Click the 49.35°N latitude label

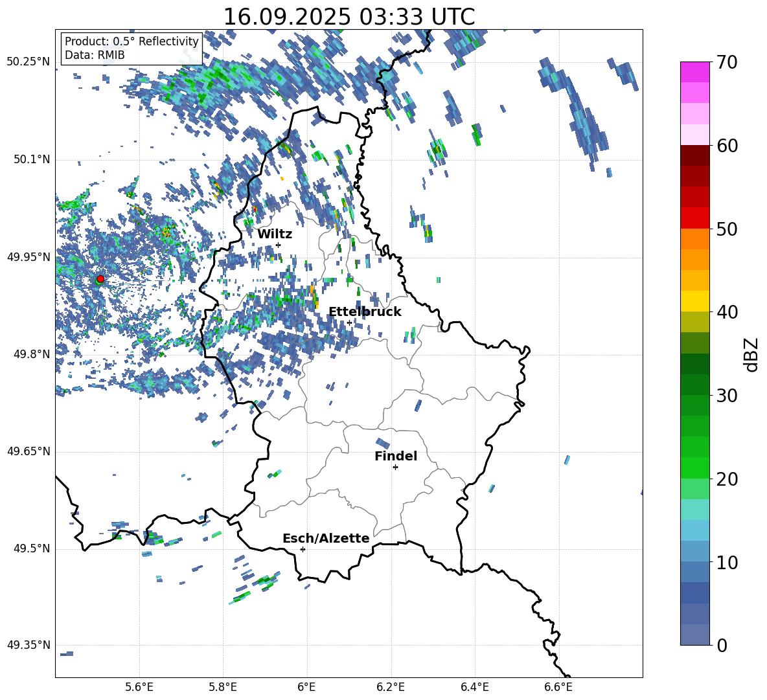click(29, 645)
